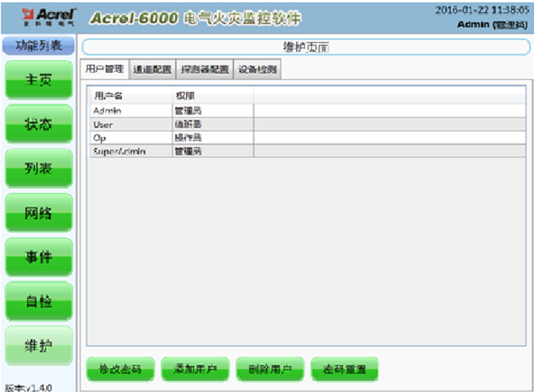Viewport: 534px width, 392px height.
Task: Select the 网络 (Network) sidebar button
Action: [x=39, y=213]
